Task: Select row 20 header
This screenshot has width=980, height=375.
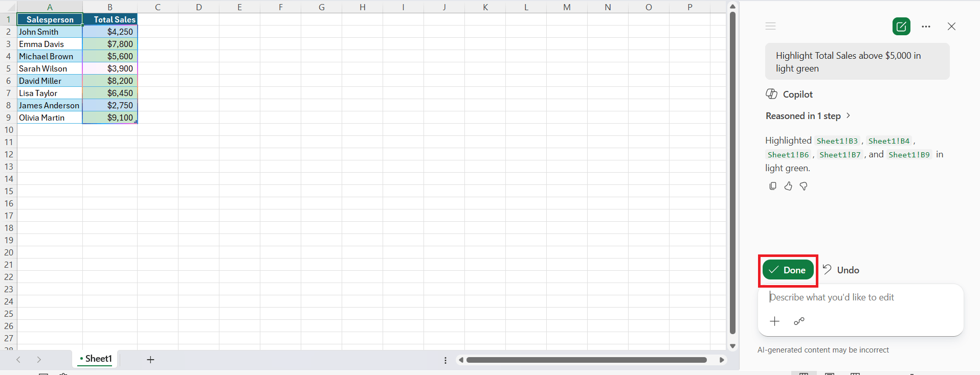Action: coord(8,252)
